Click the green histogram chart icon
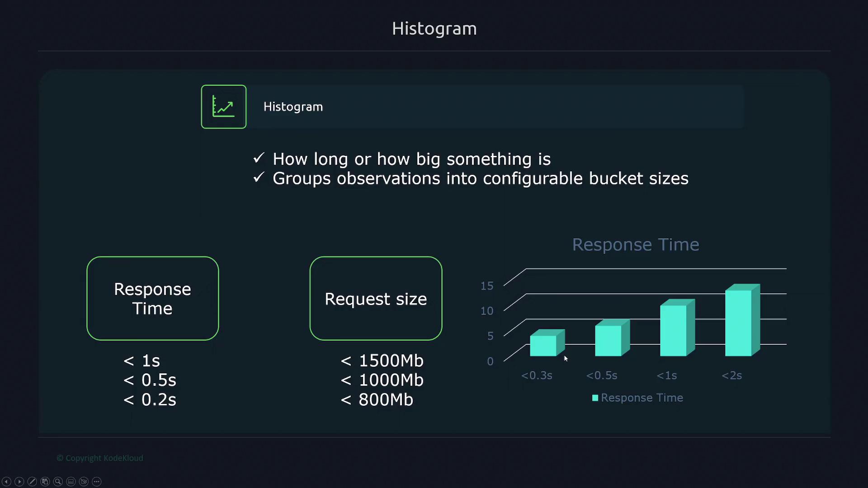The image size is (868, 488). (x=224, y=107)
